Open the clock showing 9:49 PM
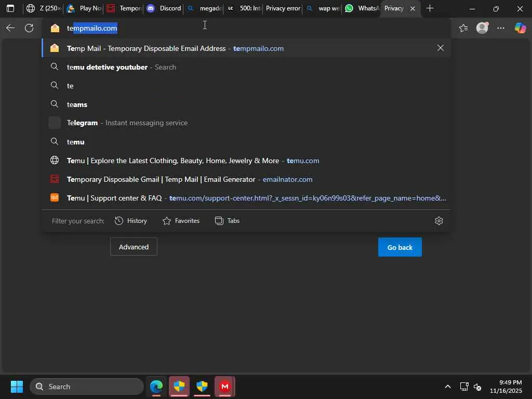The width and height of the screenshot is (532, 399). [506, 387]
